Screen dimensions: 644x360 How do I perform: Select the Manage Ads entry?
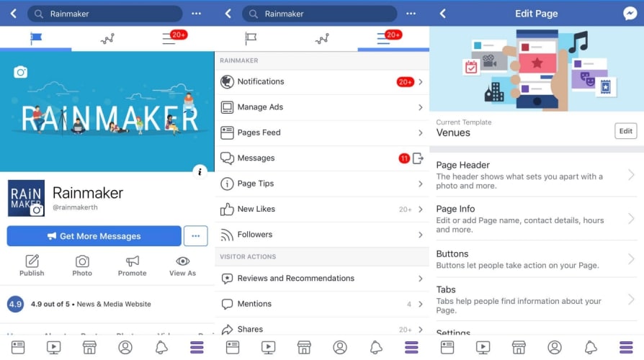321,107
